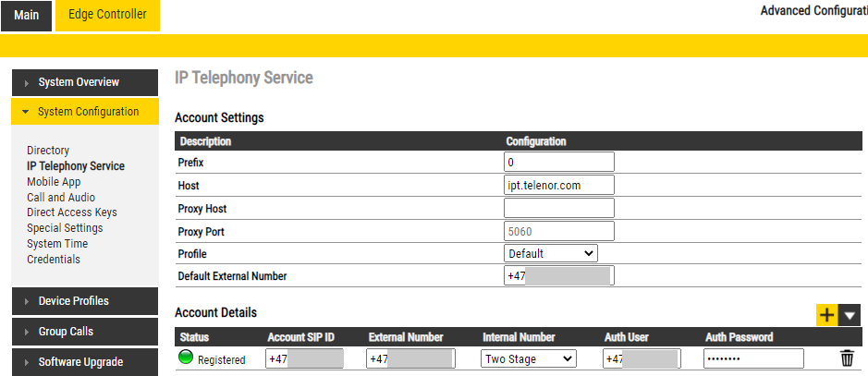Screen dimensions: 868x376
Task: Open Call and Audio settings
Action: 61,198
